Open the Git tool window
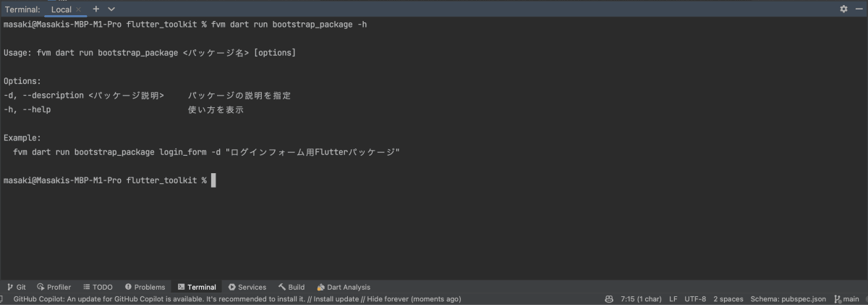This screenshot has height=305, width=868. coord(16,287)
